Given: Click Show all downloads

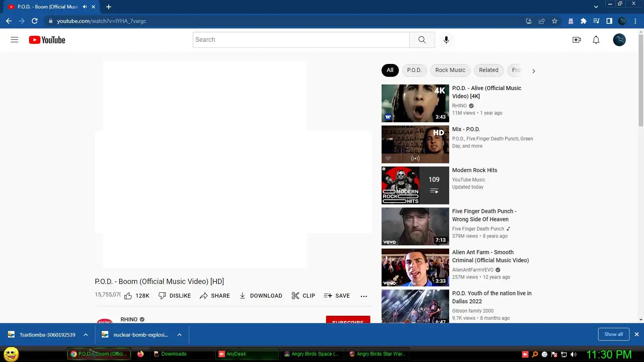Looking at the screenshot, I should pyautogui.click(x=613, y=334).
